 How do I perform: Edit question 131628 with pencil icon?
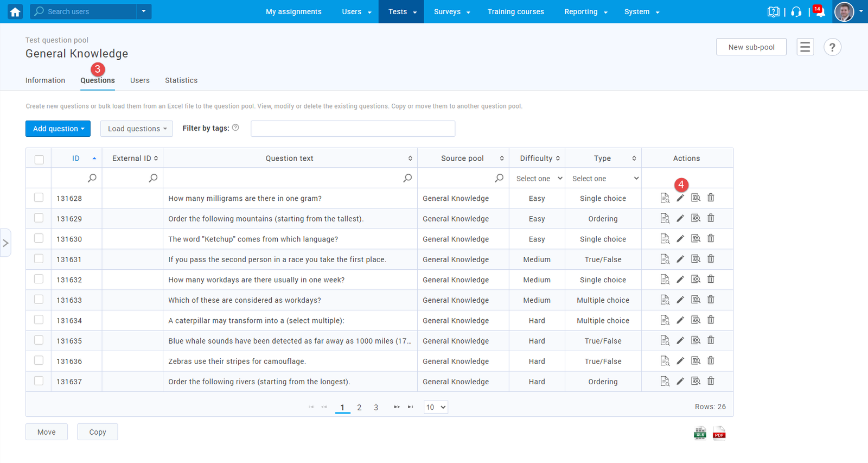pyautogui.click(x=680, y=198)
